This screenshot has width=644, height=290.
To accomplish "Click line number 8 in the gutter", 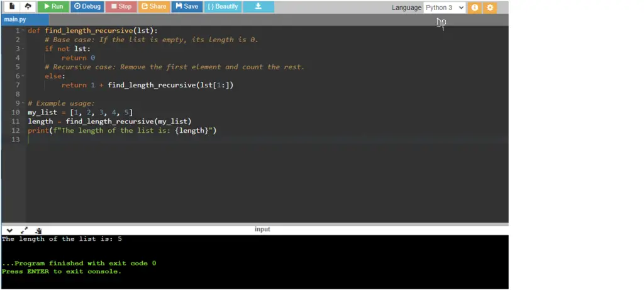I will [x=17, y=94].
